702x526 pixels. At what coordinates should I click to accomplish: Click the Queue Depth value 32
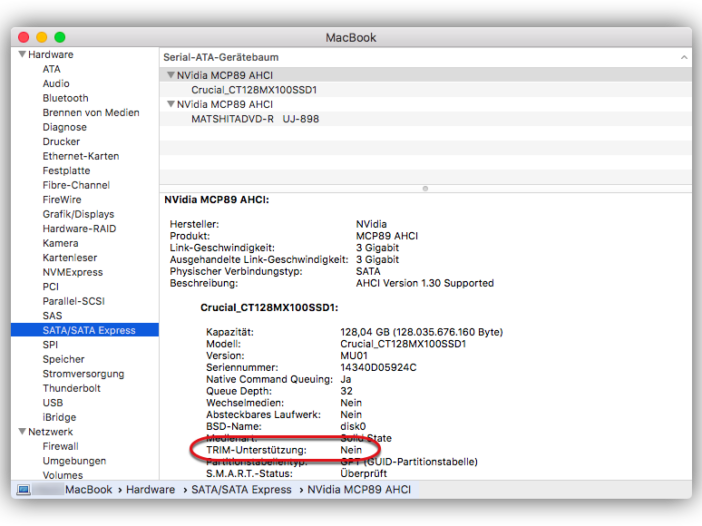coord(347,391)
